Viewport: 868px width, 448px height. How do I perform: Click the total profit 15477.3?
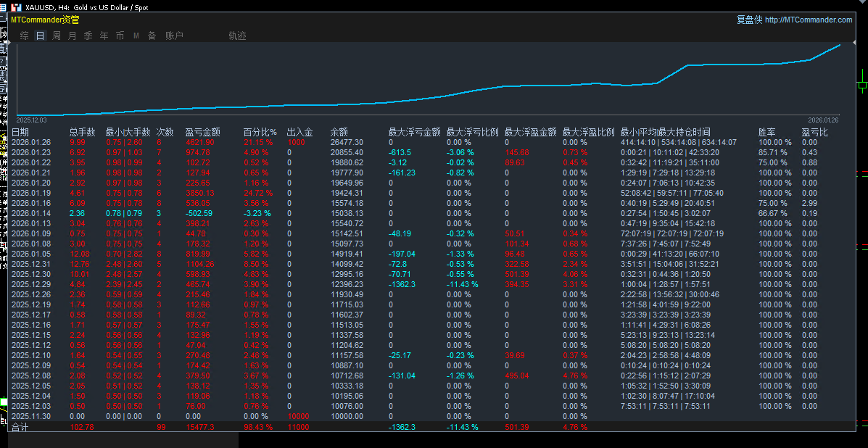point(200,427)
